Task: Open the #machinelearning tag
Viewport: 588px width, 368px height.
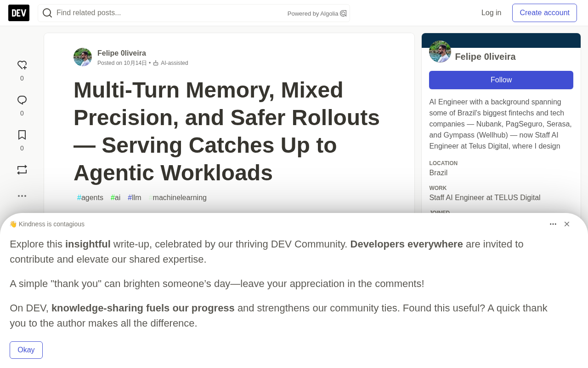Action: (178, 198)
